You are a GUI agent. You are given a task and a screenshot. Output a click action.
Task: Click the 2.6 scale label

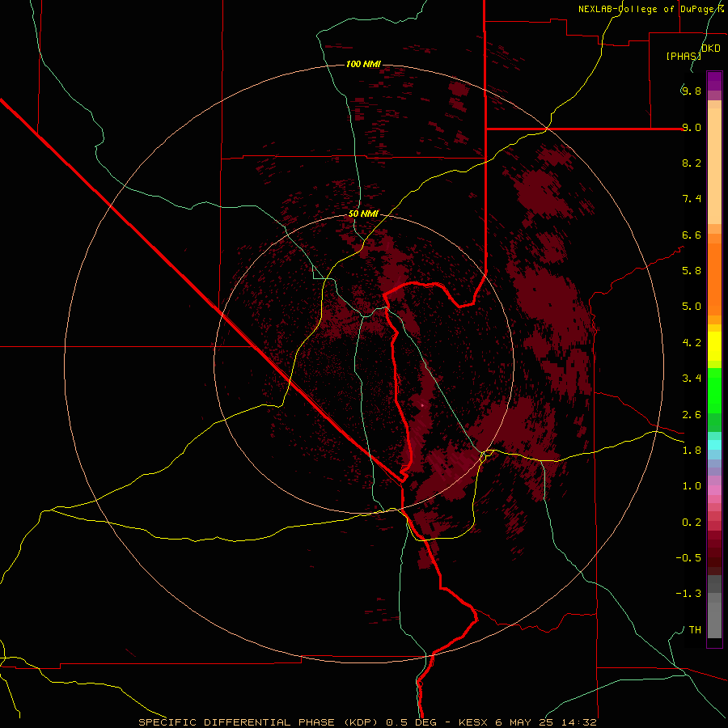pyautogui.click(x=692, y=415)
